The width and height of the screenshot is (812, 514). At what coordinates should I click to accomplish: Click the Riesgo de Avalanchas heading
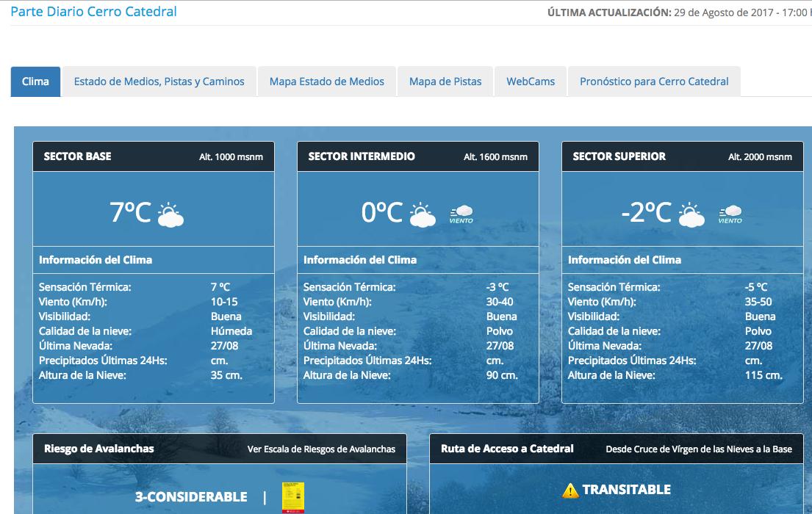(x=99, y=449)
